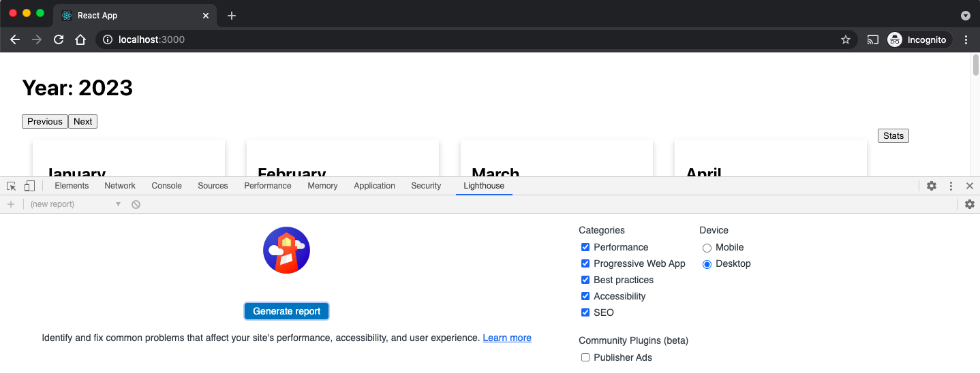Toggle the device toolbar icon
980x373 pixels.
[x=29, y=186]
